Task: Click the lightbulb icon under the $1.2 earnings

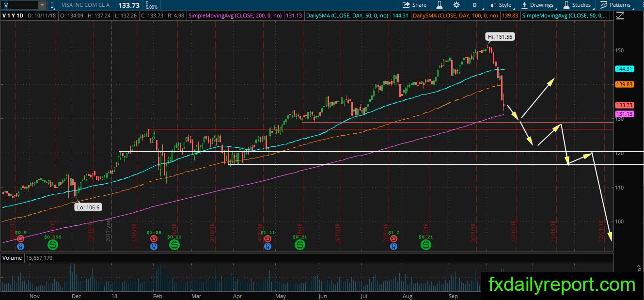Action: [394, 246]
